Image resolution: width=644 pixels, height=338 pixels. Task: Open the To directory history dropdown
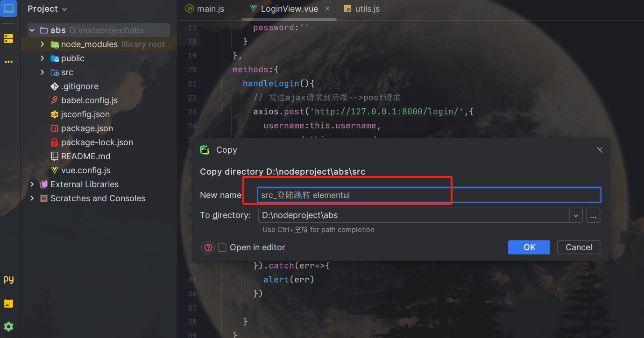576,215
